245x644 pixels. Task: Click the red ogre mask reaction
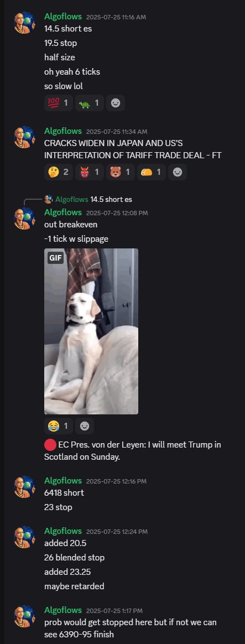pos(89,172)
